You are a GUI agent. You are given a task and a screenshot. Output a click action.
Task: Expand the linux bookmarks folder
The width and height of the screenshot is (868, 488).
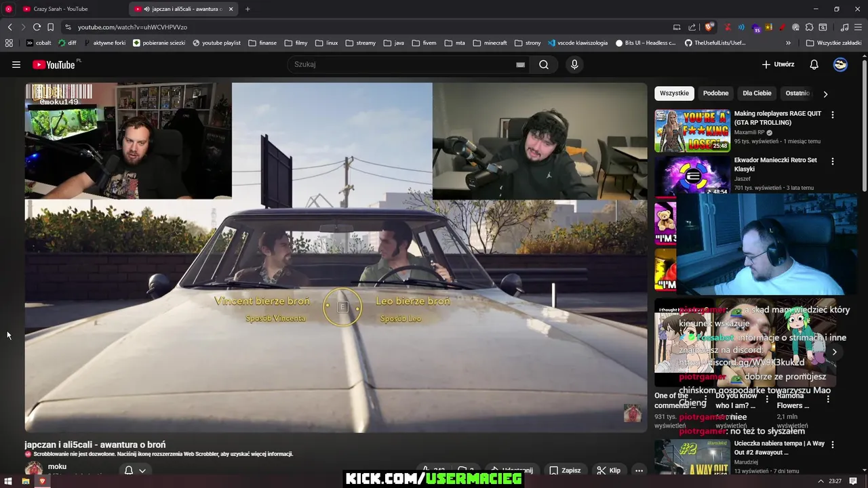[x=326, y=43]
